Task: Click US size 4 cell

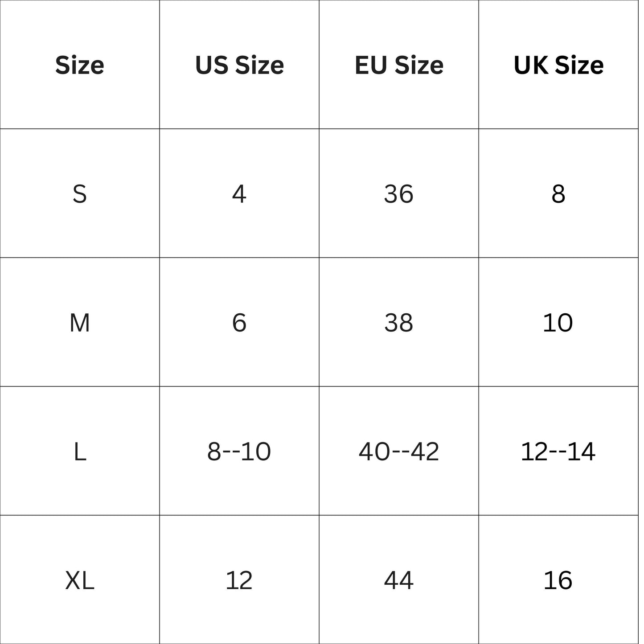Action: coord(239,194)
